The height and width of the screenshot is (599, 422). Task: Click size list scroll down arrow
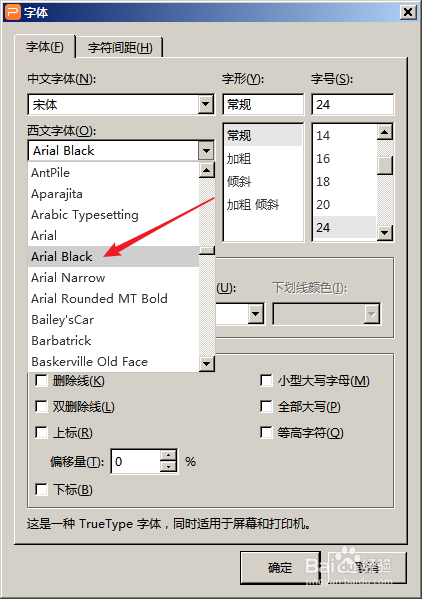[385, 232]
